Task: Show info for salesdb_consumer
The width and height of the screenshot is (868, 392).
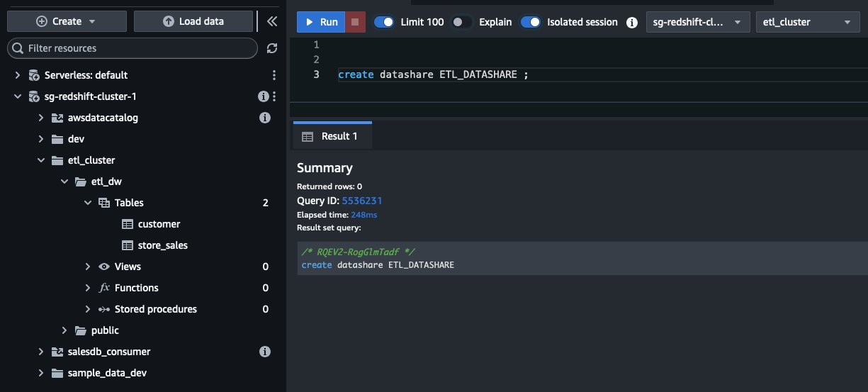Action: (265, 352)
